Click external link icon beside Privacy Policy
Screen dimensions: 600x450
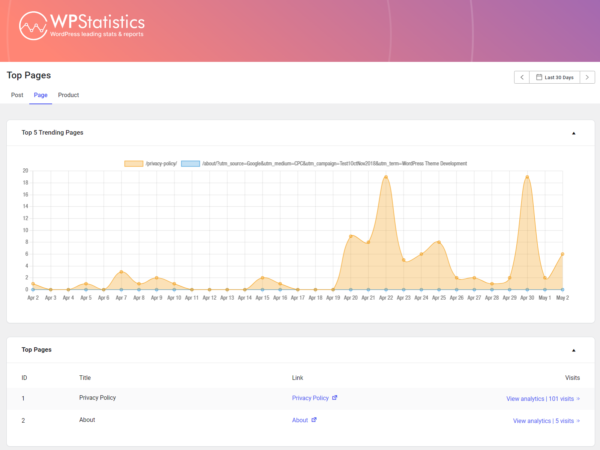coord(334,398)
